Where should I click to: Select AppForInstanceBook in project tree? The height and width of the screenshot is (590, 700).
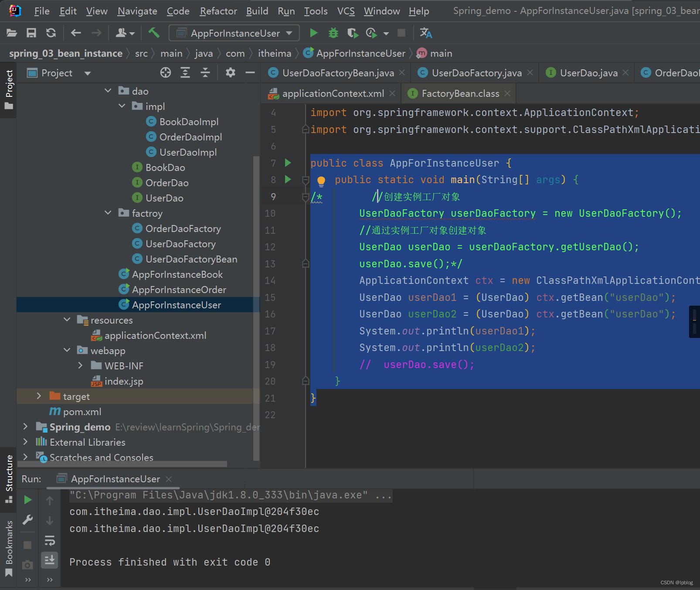tap(177, 274)
